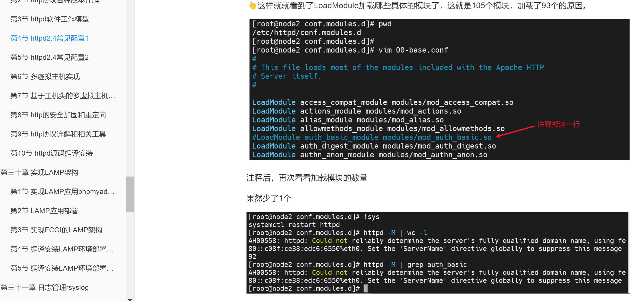Open 第3节 实现FCGI的LAMP架构 section
This screenshot has height=301, width=644.
pos(56,230)
